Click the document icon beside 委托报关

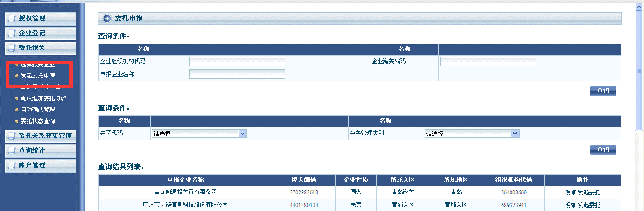[x=12, y=48]
